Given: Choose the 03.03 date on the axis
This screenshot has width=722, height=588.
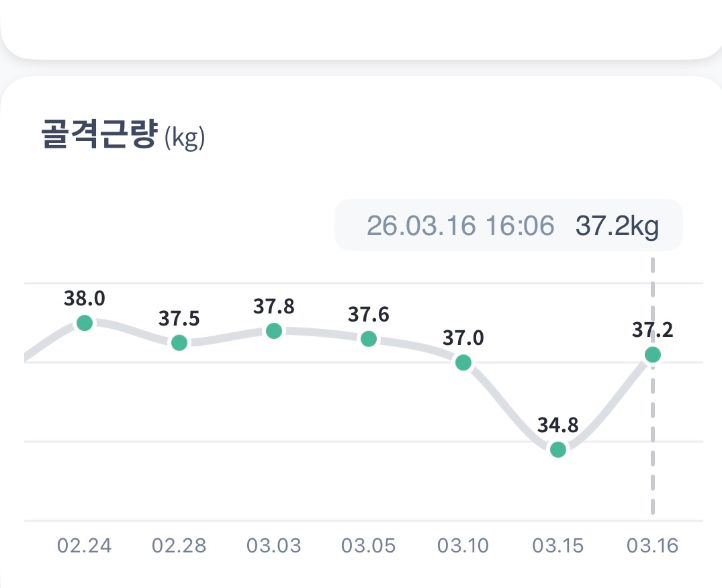Looking at the screenshot, I should [273, 545].
